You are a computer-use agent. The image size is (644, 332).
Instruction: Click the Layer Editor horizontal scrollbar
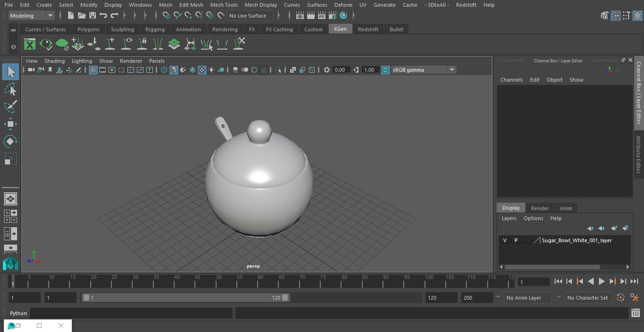tap(552, 267)
